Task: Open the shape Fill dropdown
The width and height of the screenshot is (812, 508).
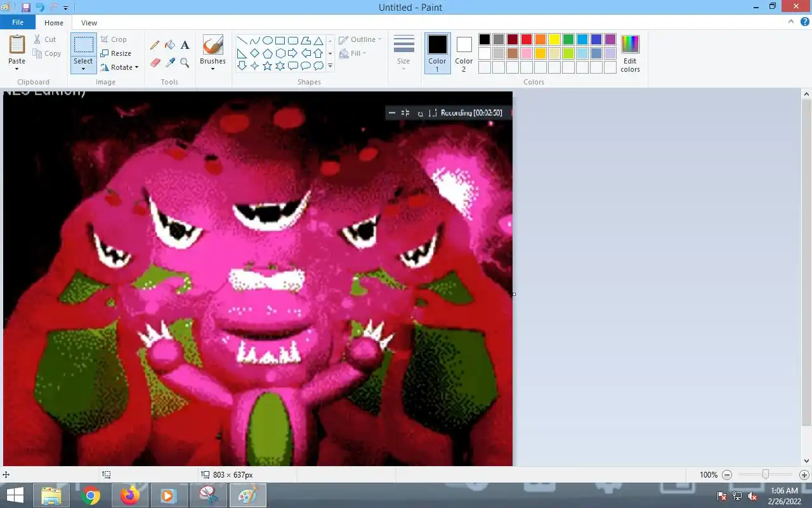Action: 353,53
